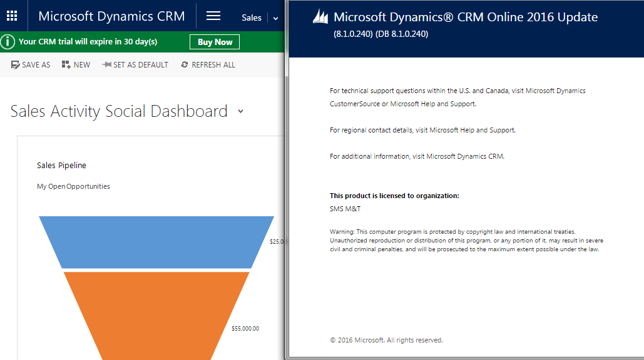
Task: Click the Save As toolbar icon
Action: click(15, 65)
